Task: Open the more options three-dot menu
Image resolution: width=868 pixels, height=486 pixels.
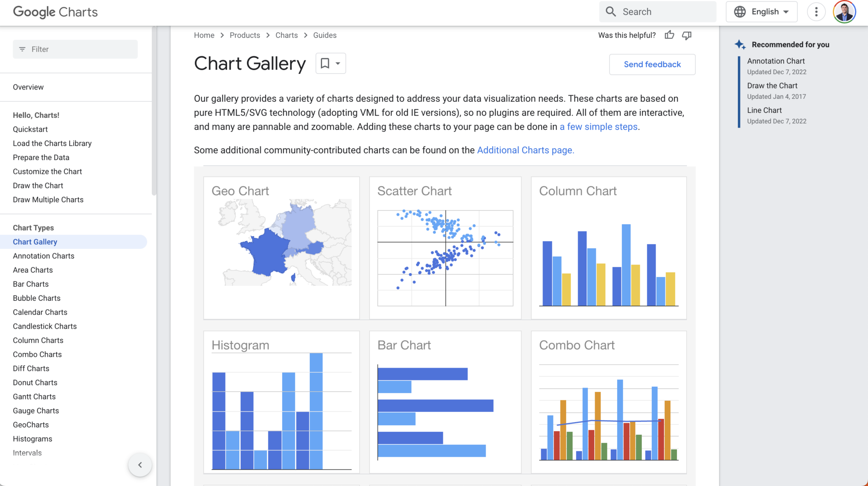Action: [x=816, y=11]
